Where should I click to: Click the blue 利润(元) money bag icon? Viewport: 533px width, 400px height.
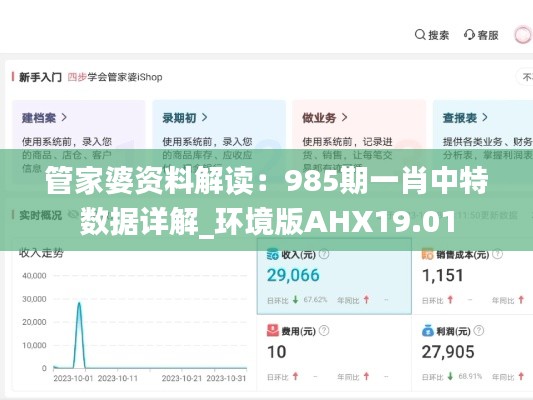point(428,331)
